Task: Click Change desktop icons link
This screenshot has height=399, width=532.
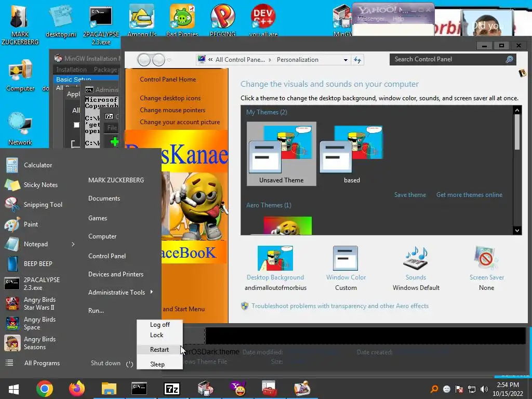Action: (170, 98)
